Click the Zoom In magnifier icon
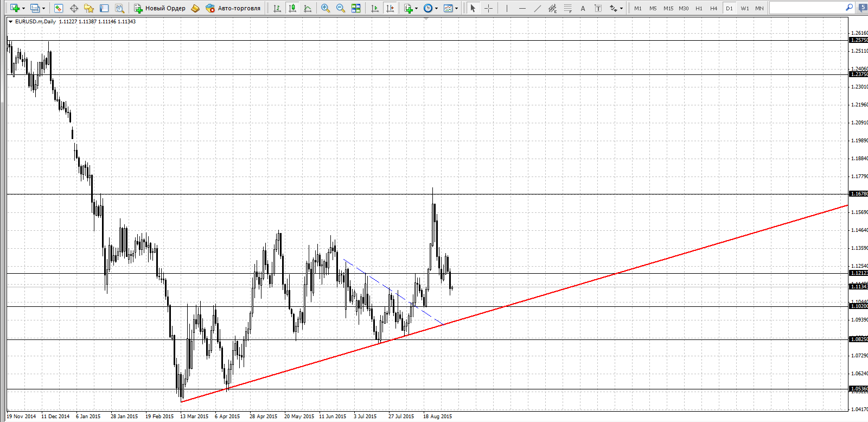 click(325, 8)
